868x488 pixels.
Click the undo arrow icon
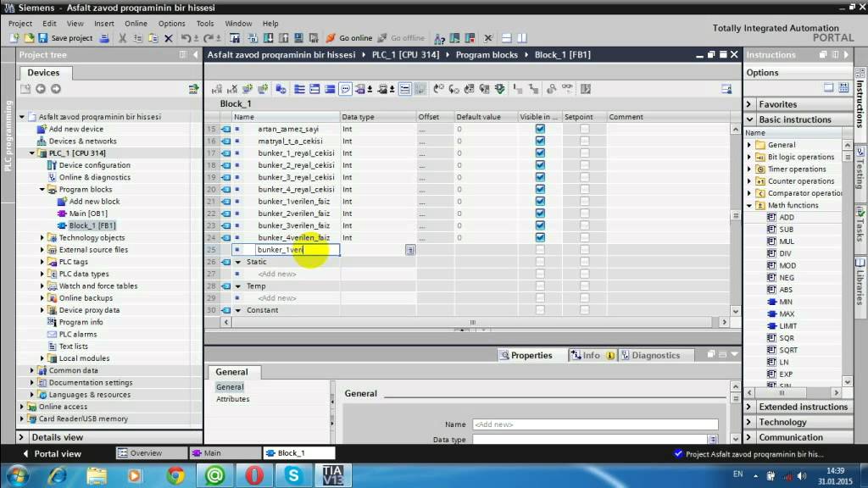186,38
